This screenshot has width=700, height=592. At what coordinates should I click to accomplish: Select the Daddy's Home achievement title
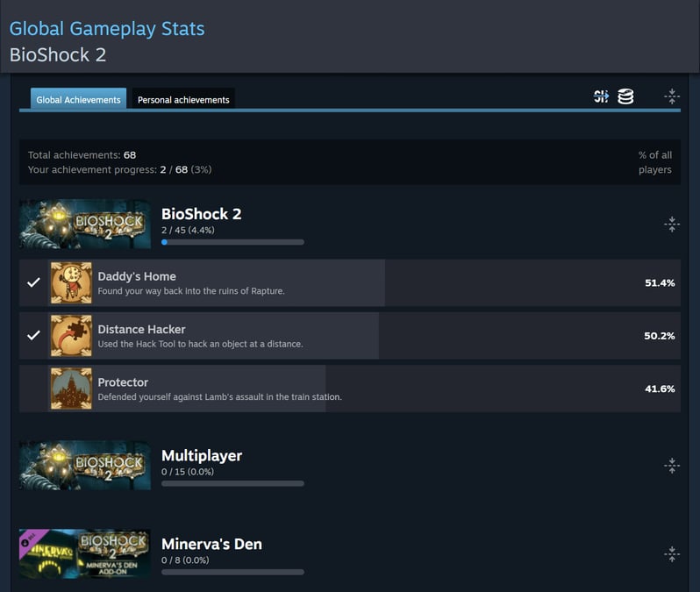(137, 276)
